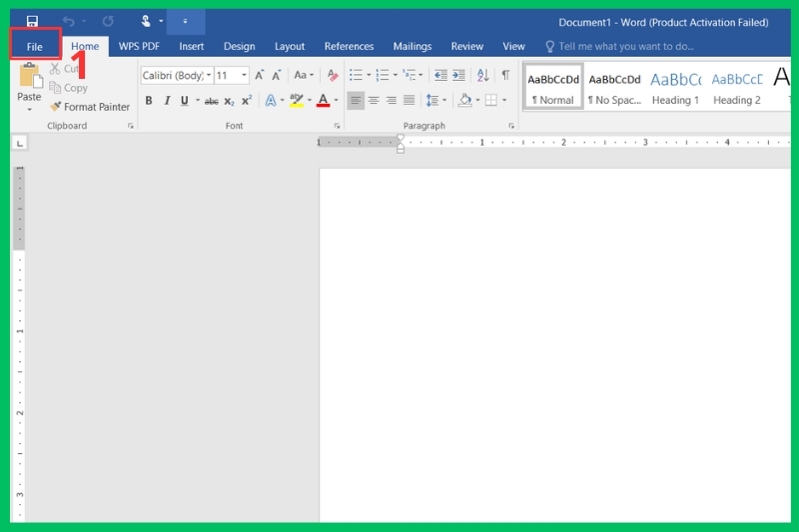This screenshot has height=532, width=799.
Task: Open the font size dropdown
Action: pyautogui.click(x=244, y=76)
